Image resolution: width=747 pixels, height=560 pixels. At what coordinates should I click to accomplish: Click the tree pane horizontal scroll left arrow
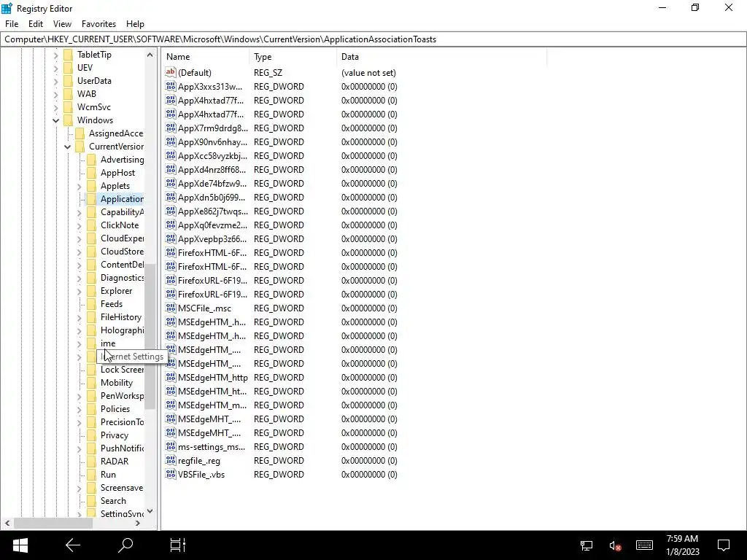pos(7,523)
